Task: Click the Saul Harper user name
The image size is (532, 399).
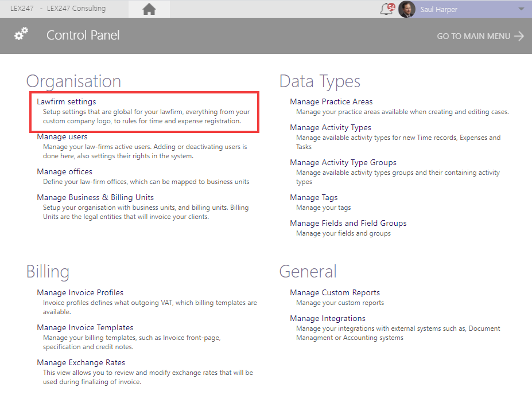Action: point(438,10)
